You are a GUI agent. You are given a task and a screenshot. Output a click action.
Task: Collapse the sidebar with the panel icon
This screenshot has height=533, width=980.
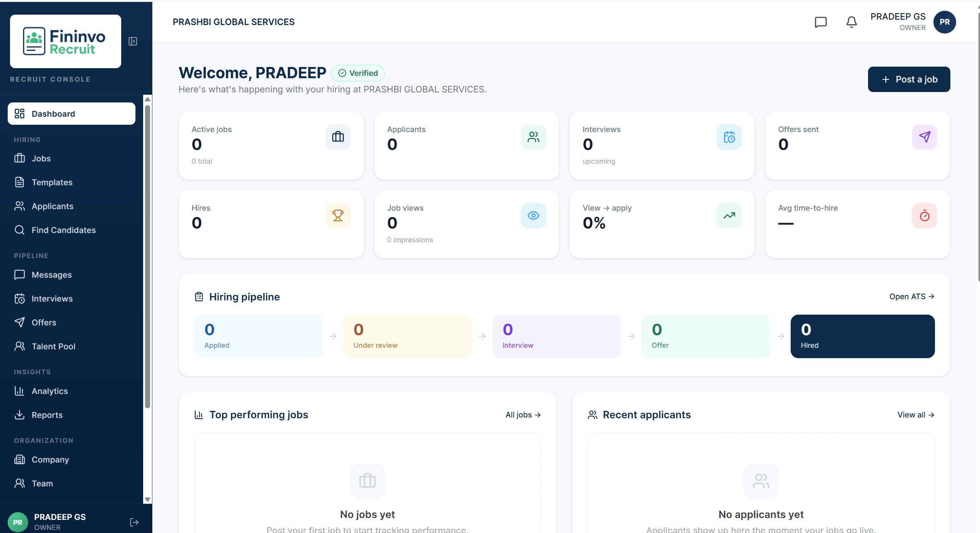[x=133, y=41]
